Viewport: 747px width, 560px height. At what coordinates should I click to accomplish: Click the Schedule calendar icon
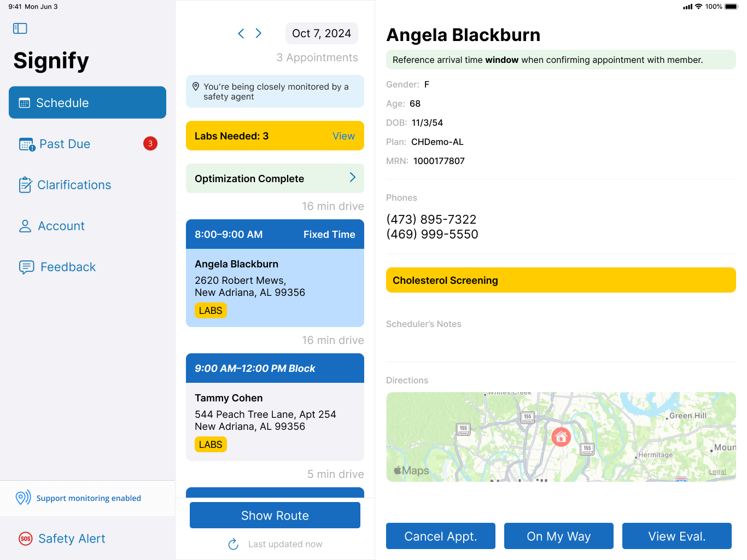point(25,103)
